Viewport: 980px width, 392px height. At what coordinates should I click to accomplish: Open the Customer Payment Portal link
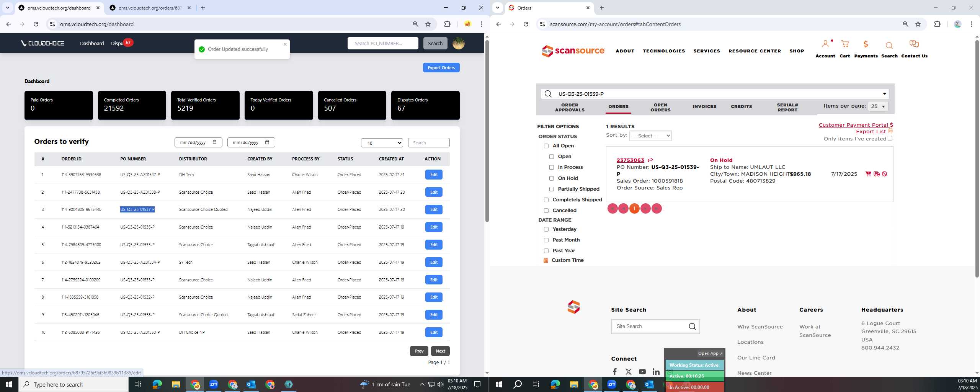tap(856, 125)
